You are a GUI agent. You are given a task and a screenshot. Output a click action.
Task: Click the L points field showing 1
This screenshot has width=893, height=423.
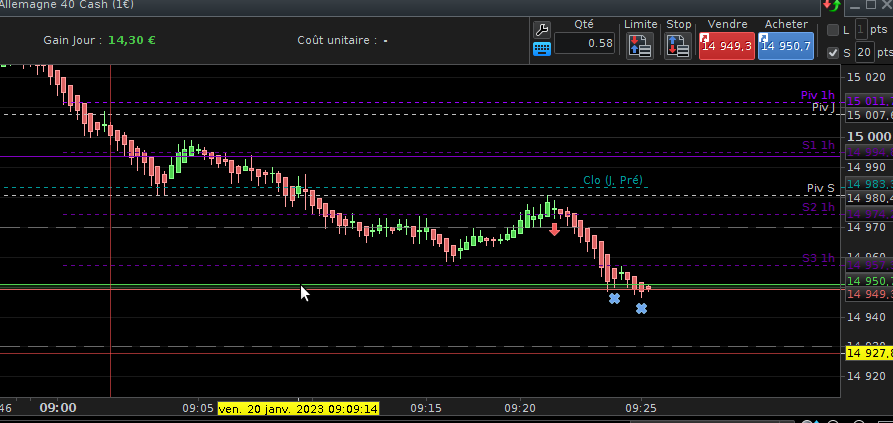click(862, 29)
